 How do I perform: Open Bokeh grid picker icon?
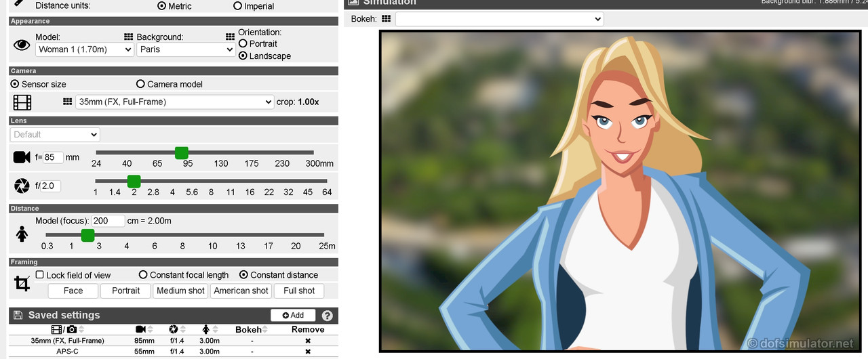click(386, 19)
